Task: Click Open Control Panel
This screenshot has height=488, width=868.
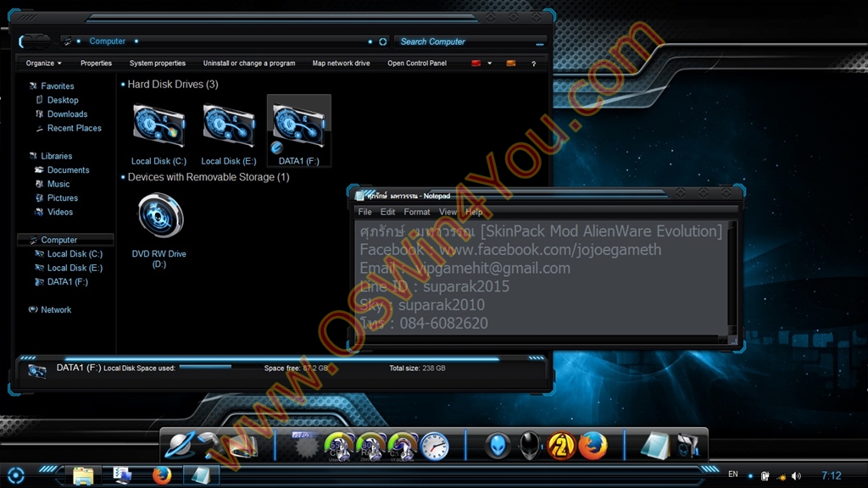Action: click(x=417, y=63)
